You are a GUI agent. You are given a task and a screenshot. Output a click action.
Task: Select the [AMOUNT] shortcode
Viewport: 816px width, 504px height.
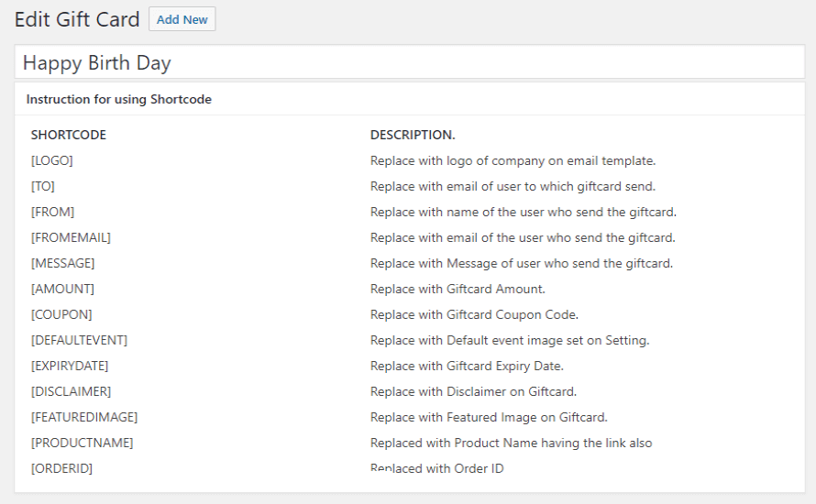[62, 289]
